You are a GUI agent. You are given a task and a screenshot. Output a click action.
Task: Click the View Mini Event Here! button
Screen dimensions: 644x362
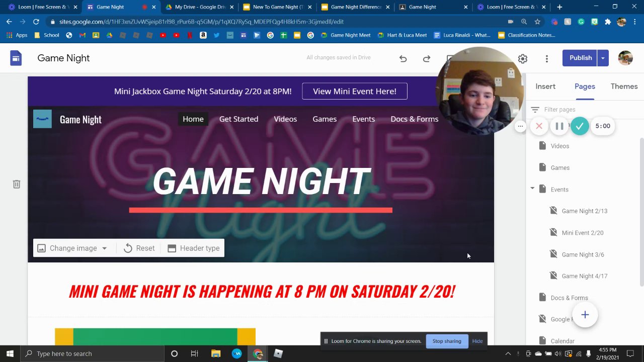[355, 91]
